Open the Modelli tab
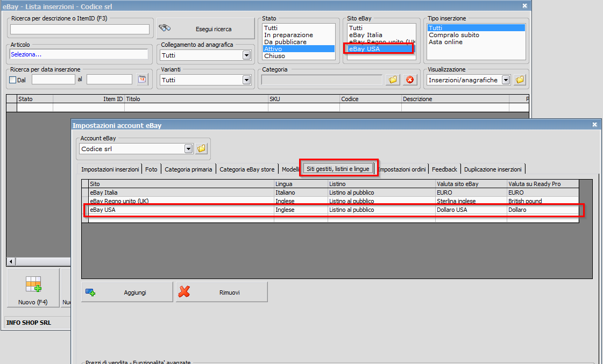603x364 pixels. click(x=290, y=169)
